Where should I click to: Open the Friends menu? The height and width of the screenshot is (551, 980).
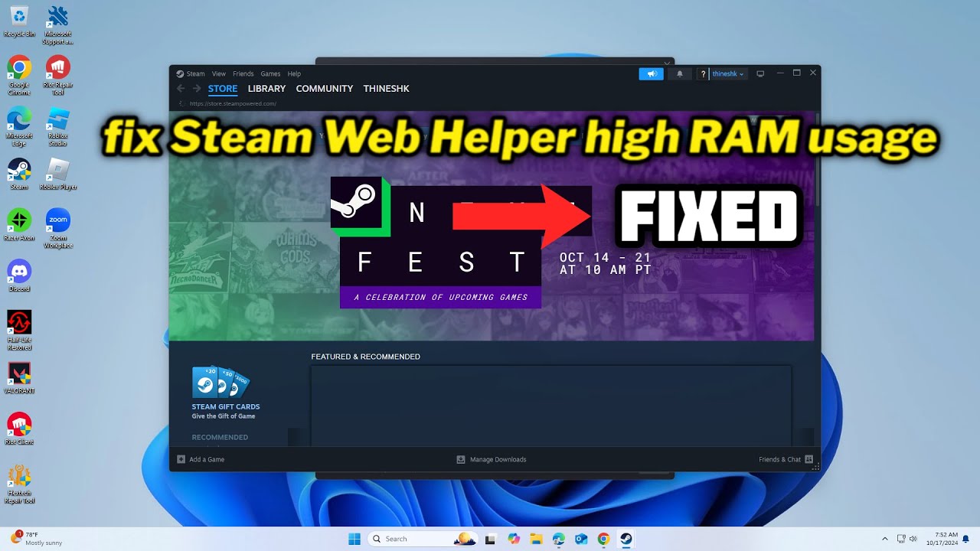[x=243, y=74]
